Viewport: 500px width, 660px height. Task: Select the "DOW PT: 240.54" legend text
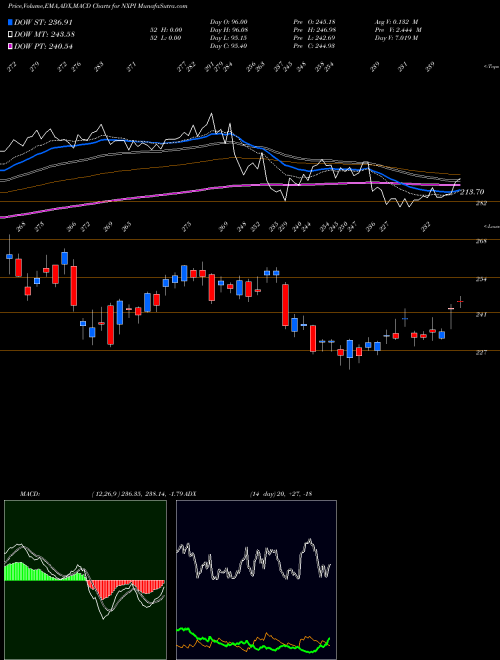43,46
